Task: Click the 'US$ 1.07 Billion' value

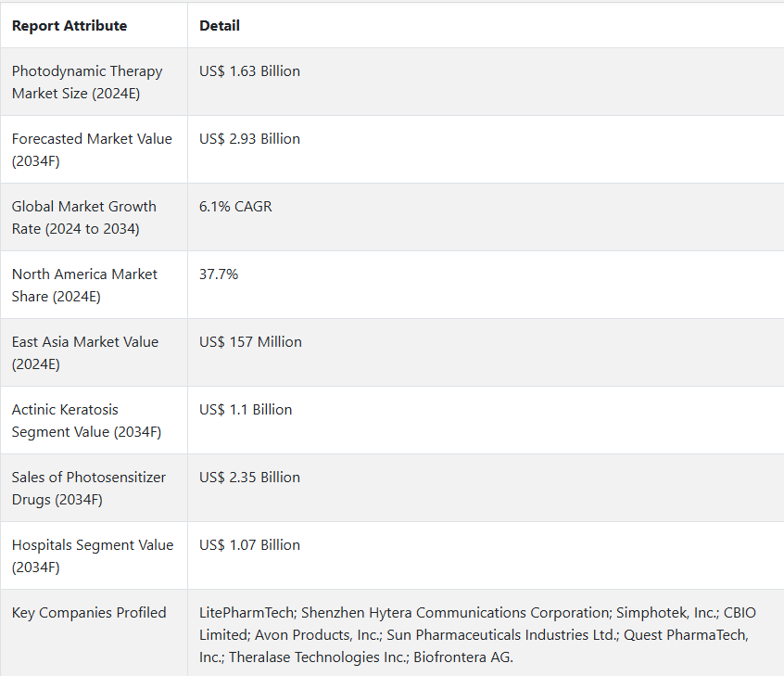Action: click(x=249, y=545)
